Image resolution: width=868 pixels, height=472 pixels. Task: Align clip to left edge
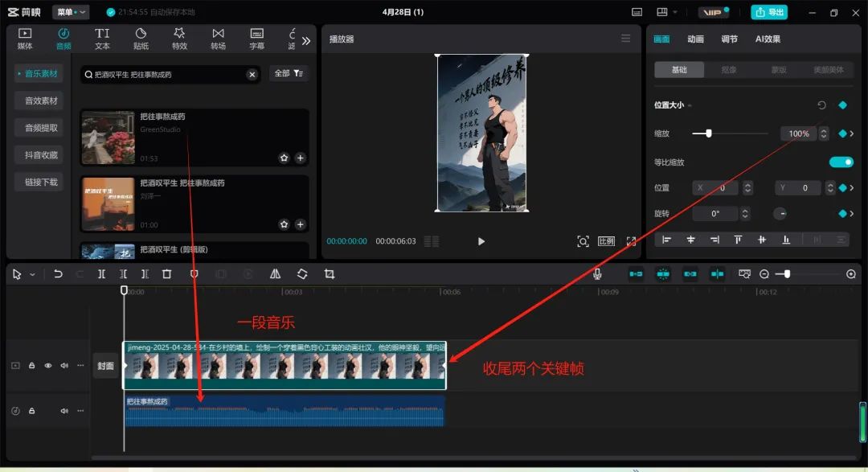tap(666, 240)
